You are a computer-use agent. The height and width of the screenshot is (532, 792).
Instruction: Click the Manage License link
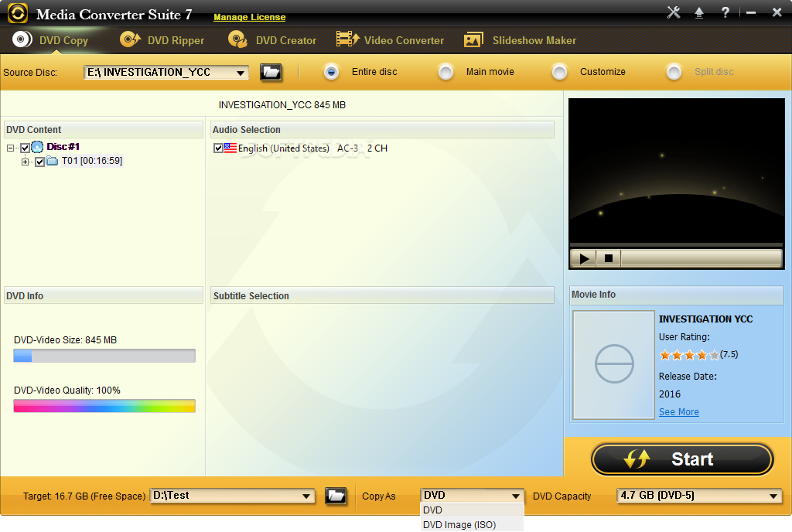pyautogui.click(x=250, y=17)
